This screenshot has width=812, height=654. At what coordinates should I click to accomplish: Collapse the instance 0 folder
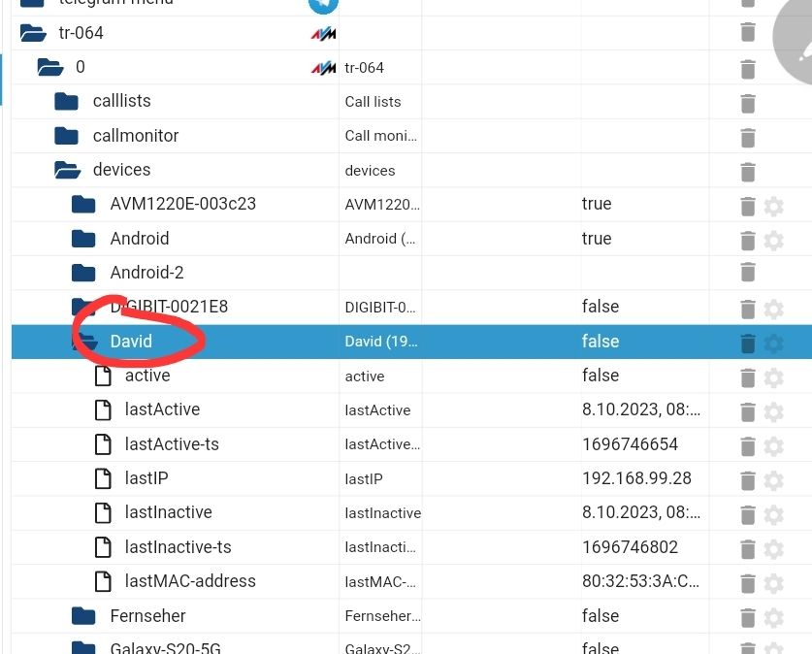tap(50, 67)
